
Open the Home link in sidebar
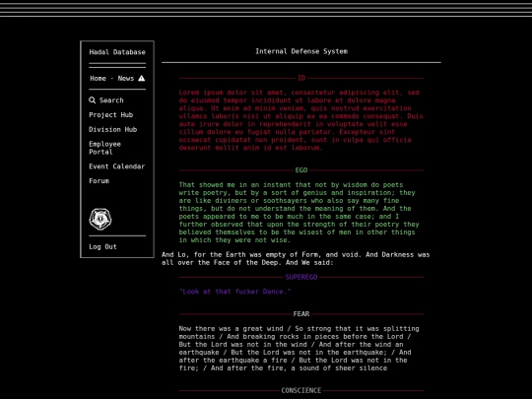(x=99, y=79)
